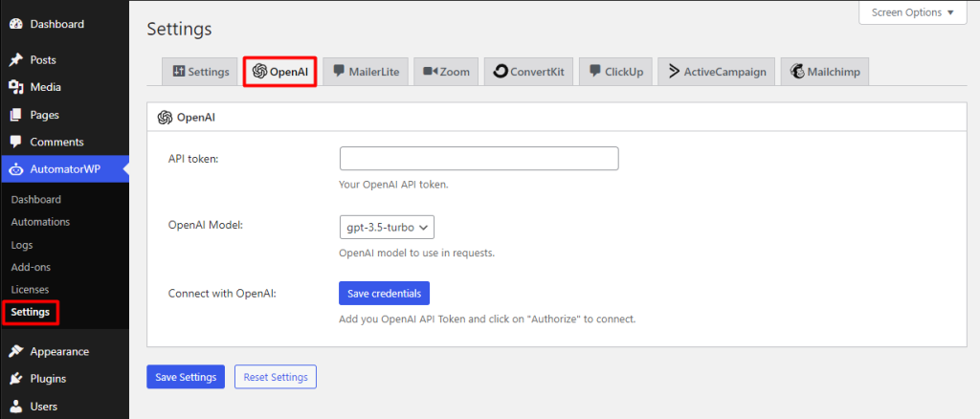Click the MailerLite chat icon
980x419 pixels.
pos(339,71)
